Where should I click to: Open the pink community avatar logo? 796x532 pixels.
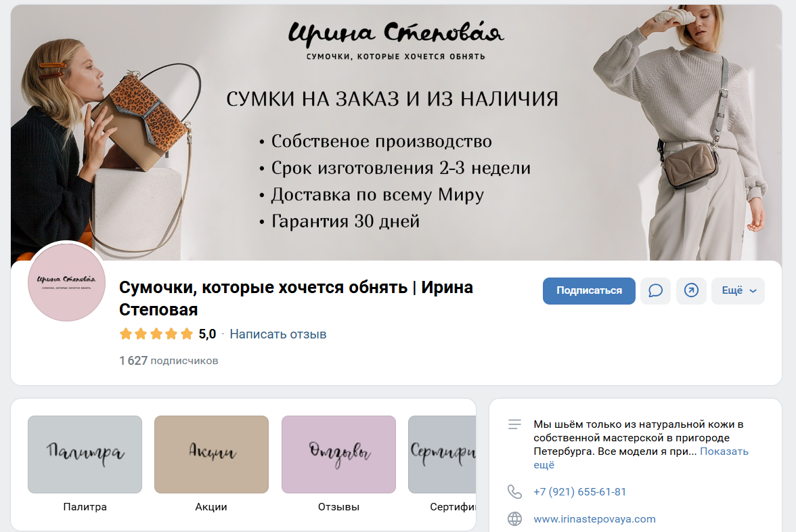pos(66,282)
